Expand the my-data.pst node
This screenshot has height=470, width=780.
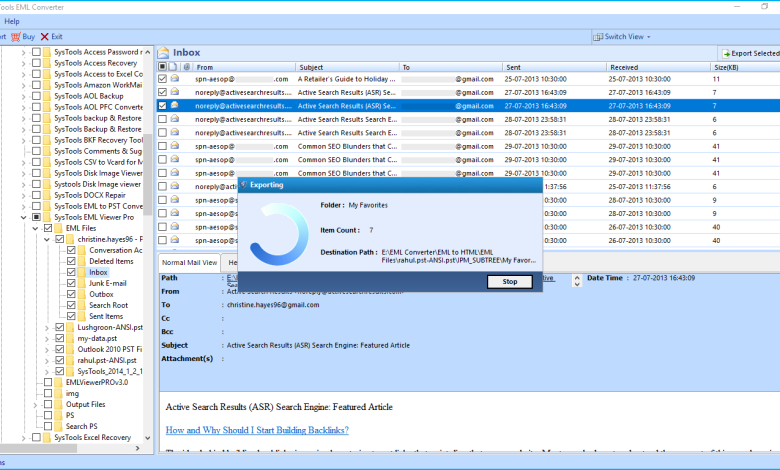[47, 338]
